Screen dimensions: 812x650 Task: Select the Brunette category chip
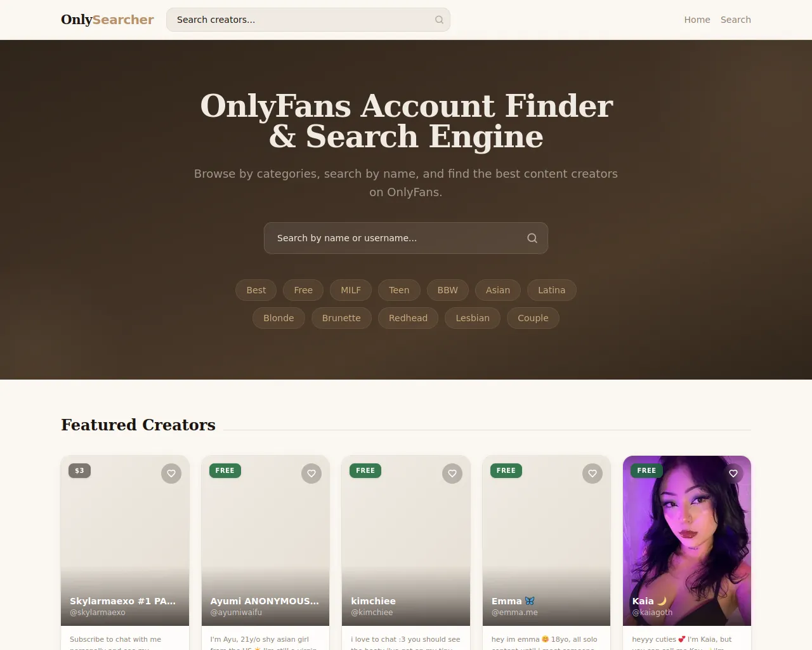tap(341, 318)
